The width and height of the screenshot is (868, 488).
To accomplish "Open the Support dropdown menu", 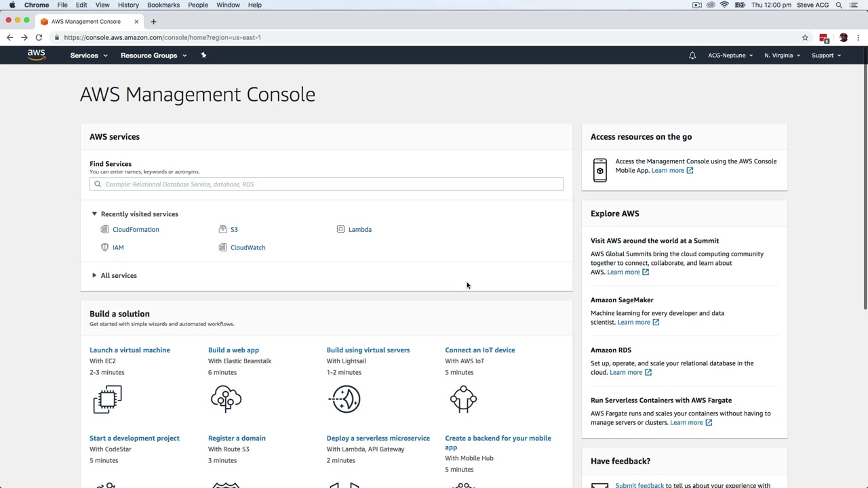I will click(x=826, y=56).
